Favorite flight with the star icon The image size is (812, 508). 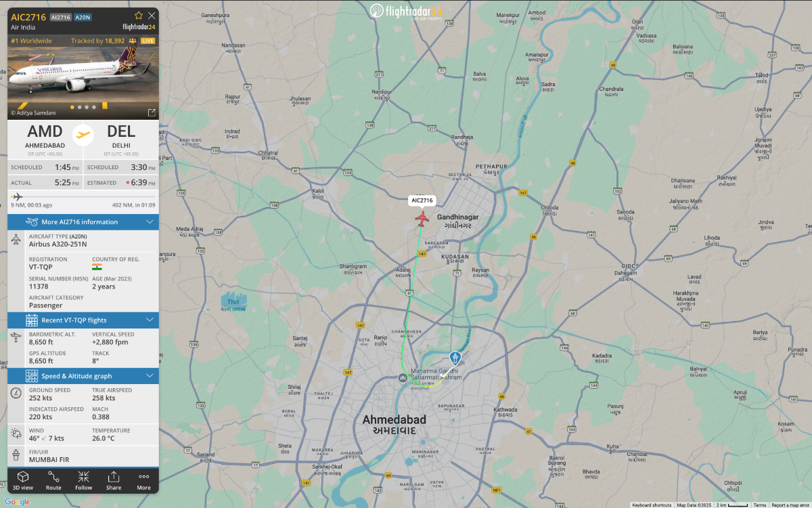pyautogui.click(x=139, y=15)
